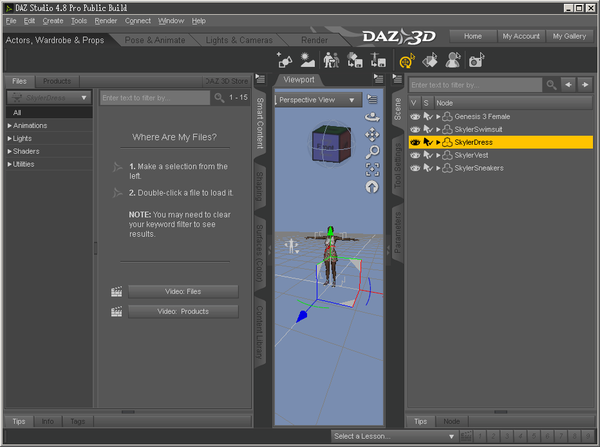
Task: Expand the Shaders category
Action: click(10, 151)
